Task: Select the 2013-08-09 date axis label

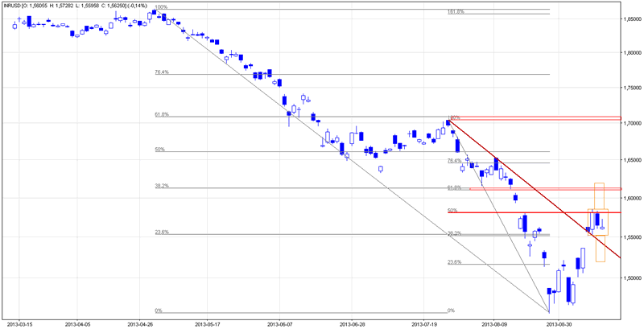Action: pos(494,324)
